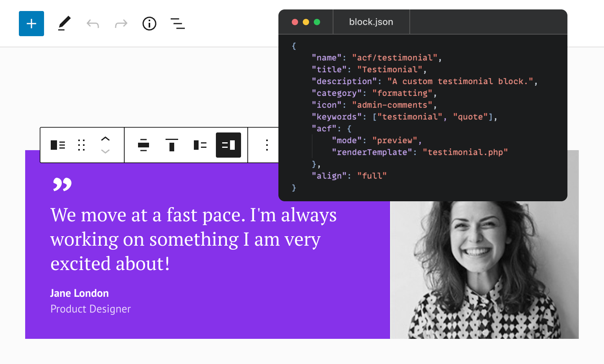The height and width of the screenshot is (364, 604).
Task: Change block alignment width icon
Action: [144, 145]
